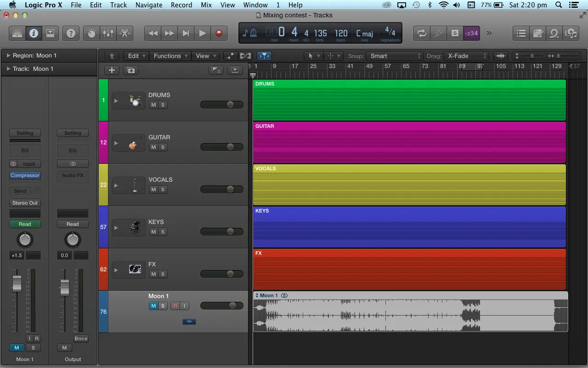Click the VOCALS track microphone icon
Image resolution: width=588 pixels, height=368 pixels.
click(135, 185)
